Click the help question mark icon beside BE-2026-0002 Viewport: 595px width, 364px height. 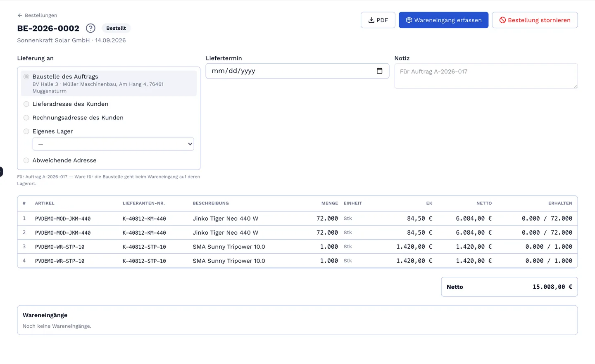point(90,28)
